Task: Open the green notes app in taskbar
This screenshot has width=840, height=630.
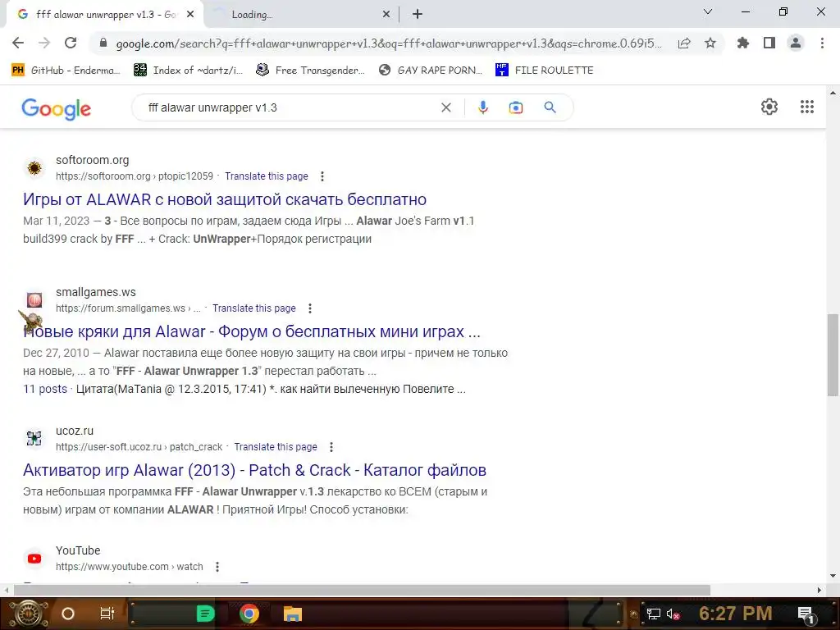Action: point(205,614)
